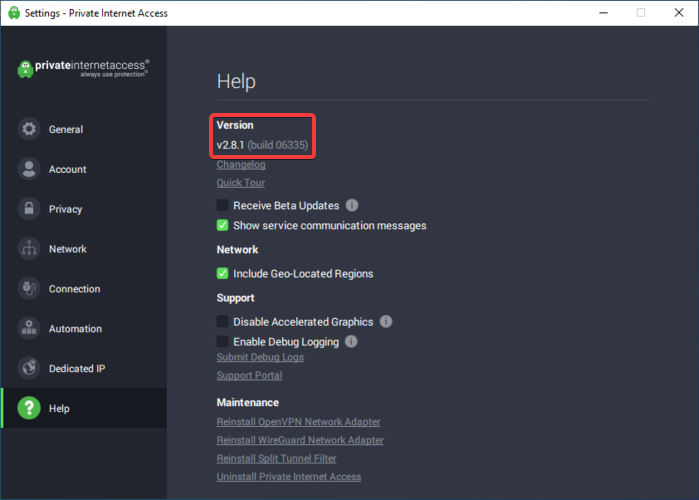Click the Automation icon in sidebar
This screenshot has width=699, height=500.
pos(29,328)
